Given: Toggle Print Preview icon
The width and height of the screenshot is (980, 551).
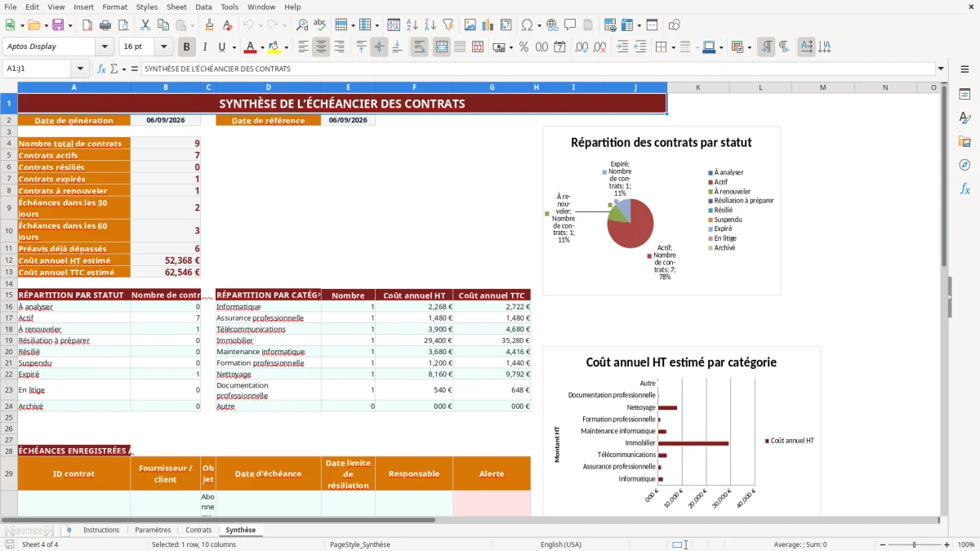Looking at the screenshot, I should [122, 25].
